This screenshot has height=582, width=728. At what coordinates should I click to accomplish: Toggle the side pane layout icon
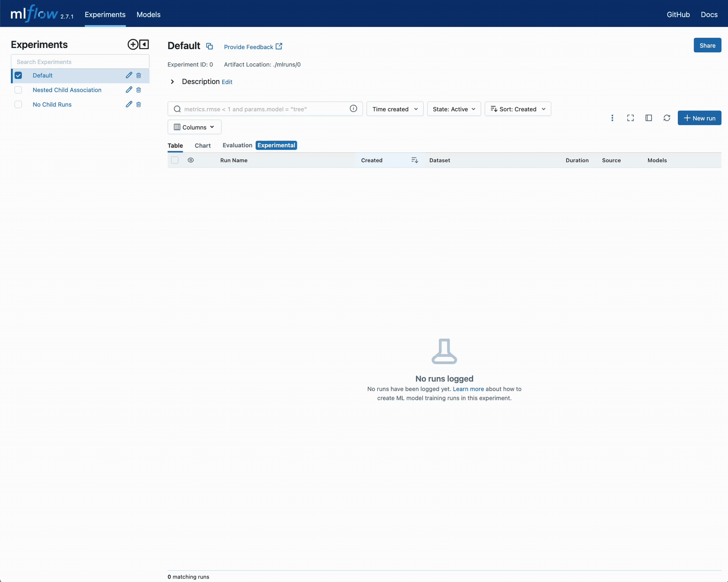pos(648,118)
